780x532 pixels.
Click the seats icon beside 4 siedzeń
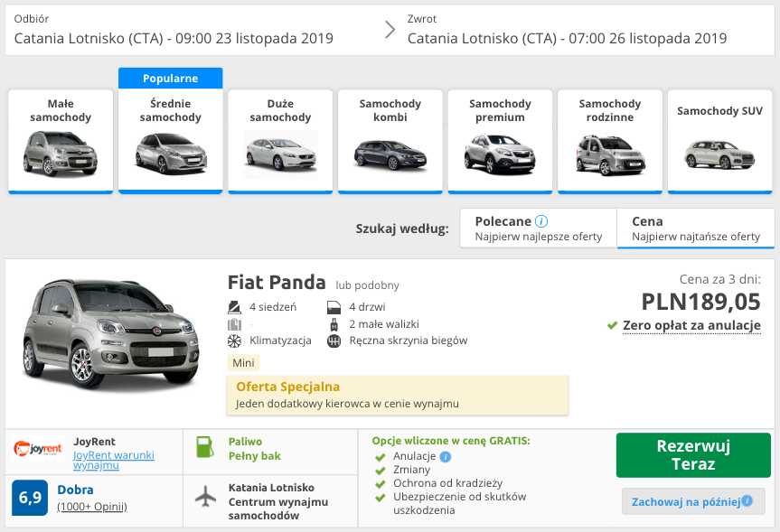234,307
